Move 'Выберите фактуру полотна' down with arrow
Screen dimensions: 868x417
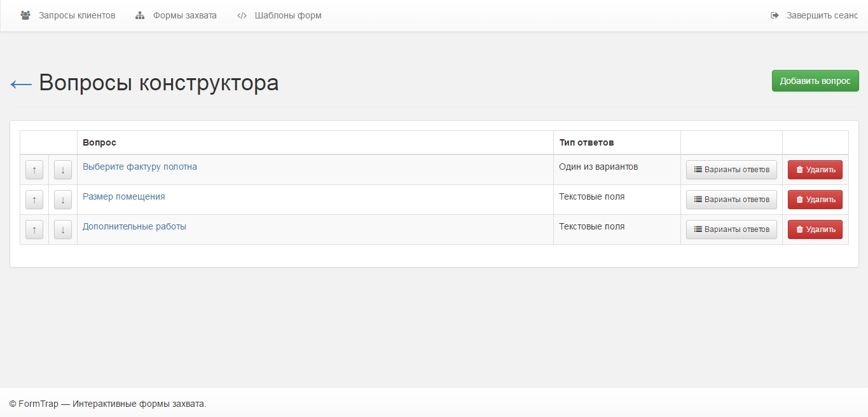tap(63, 170)
